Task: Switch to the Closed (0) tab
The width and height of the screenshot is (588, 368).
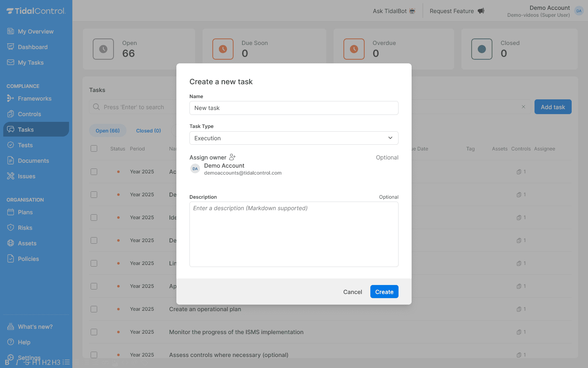Action: (x=148, y=130)
